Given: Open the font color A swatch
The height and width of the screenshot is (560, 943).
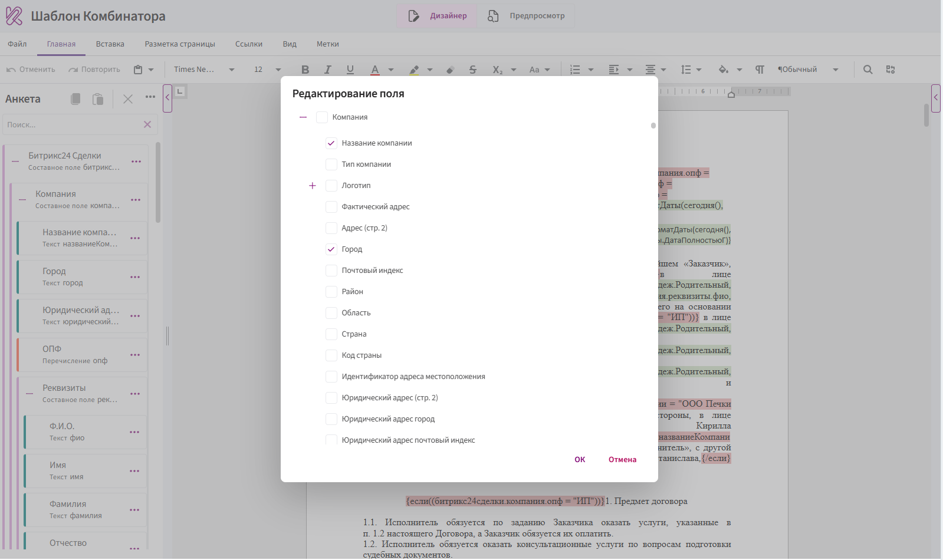Looking at the screenshot, I should pyautogui.click(x=375, y=70).
